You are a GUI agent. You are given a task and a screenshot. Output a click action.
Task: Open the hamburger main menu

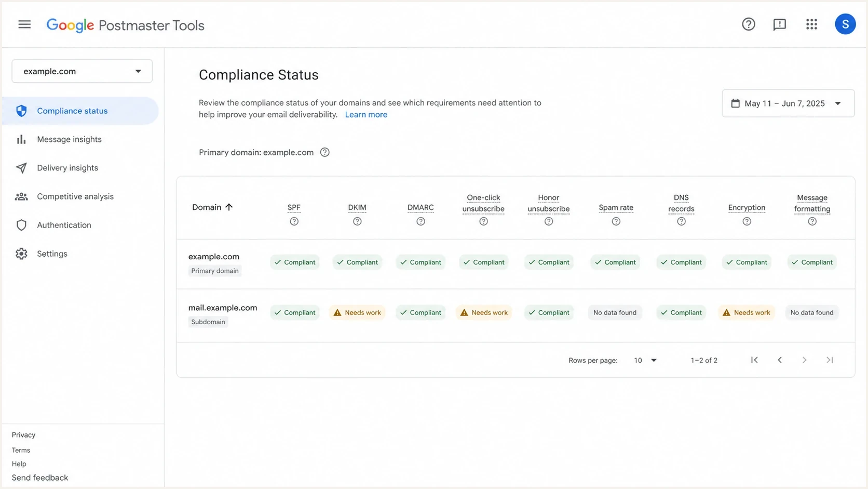(x=24, y=24)
